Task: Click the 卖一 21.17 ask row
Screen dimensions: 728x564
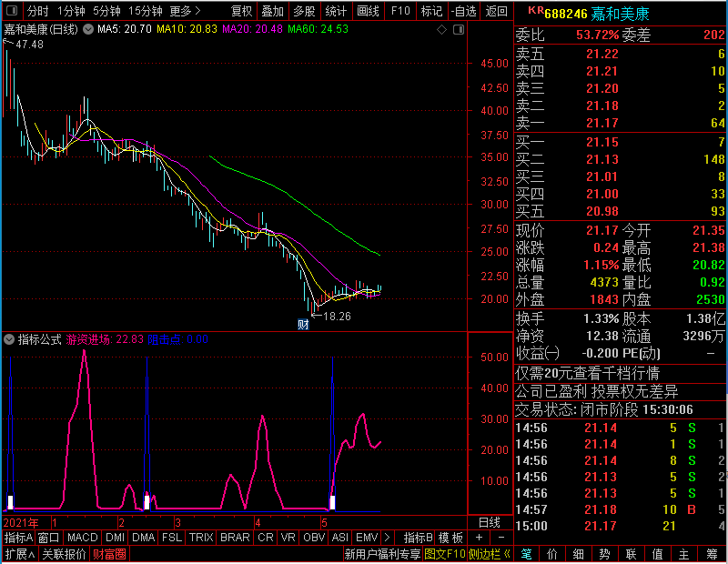Action: [621, 123]
